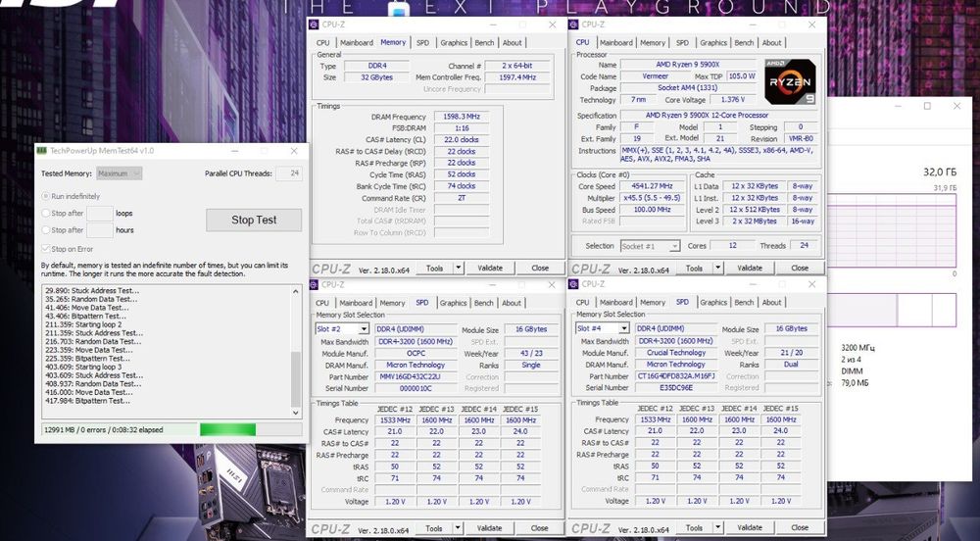
Task: Select the Stop after loops radio option
Action: tap(46, 213)
